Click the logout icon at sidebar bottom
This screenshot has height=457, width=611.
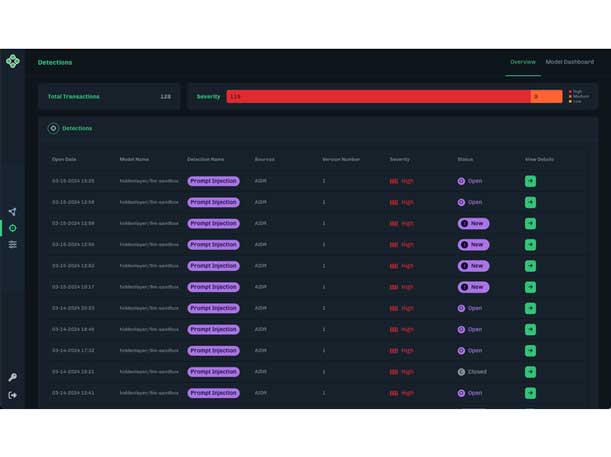coord(13,395)
